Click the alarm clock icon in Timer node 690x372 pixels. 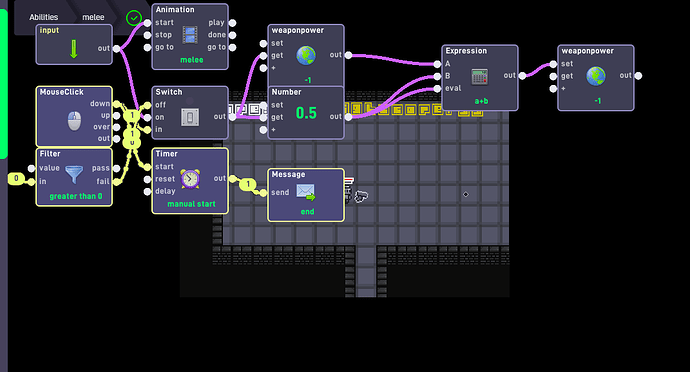(x=190, y=179)
